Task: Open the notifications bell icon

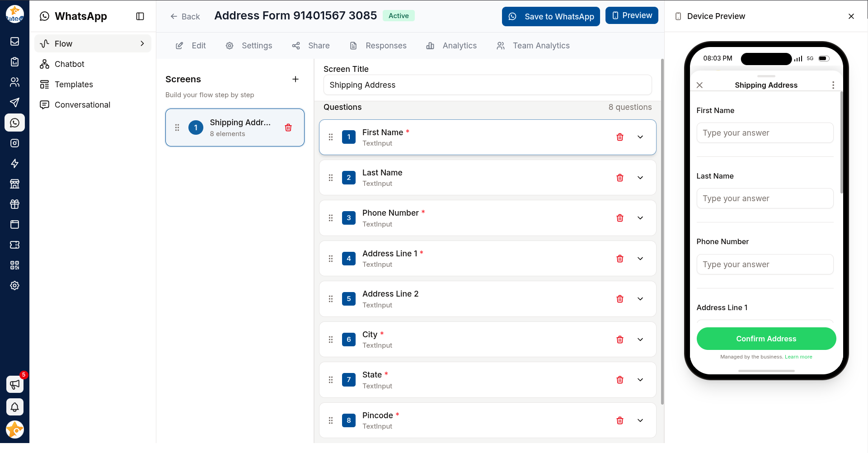Action: click(14, 407)
